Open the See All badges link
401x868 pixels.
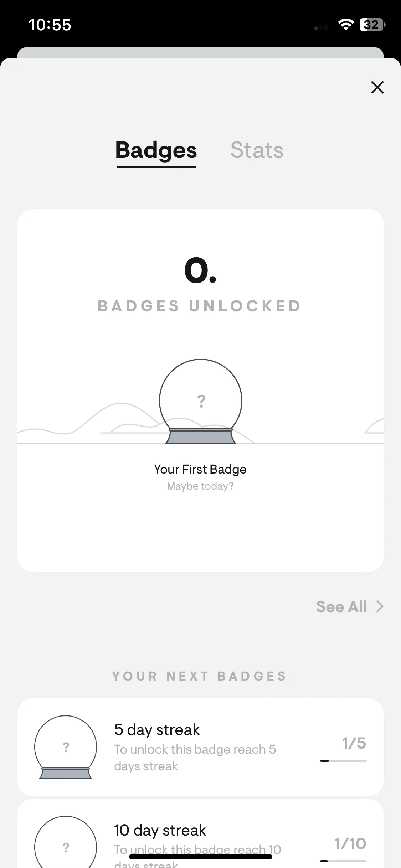pos(341,606)
